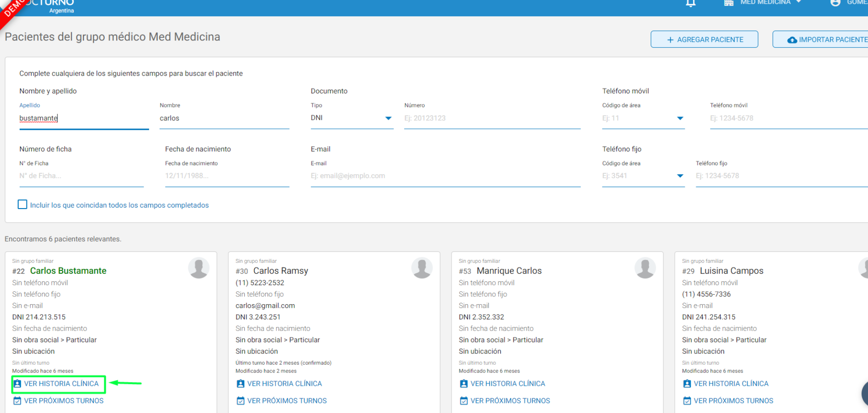Click the IMPORTAR PACIENTES button

pos(820,40)
